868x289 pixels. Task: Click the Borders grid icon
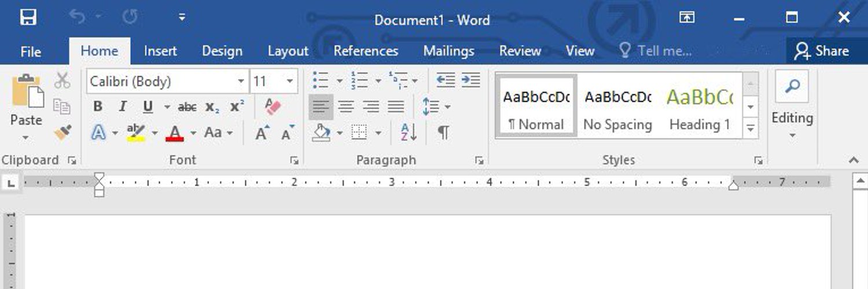point(359,133)
